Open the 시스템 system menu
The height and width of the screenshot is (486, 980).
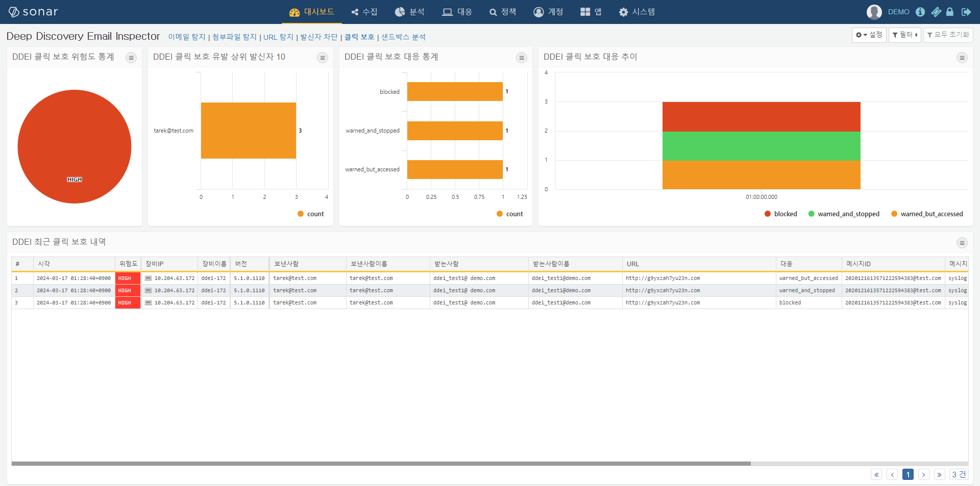pos(636,12)
